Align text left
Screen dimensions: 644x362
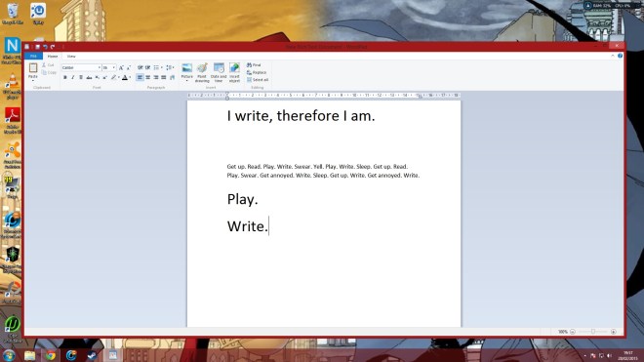tap(141, 77)
